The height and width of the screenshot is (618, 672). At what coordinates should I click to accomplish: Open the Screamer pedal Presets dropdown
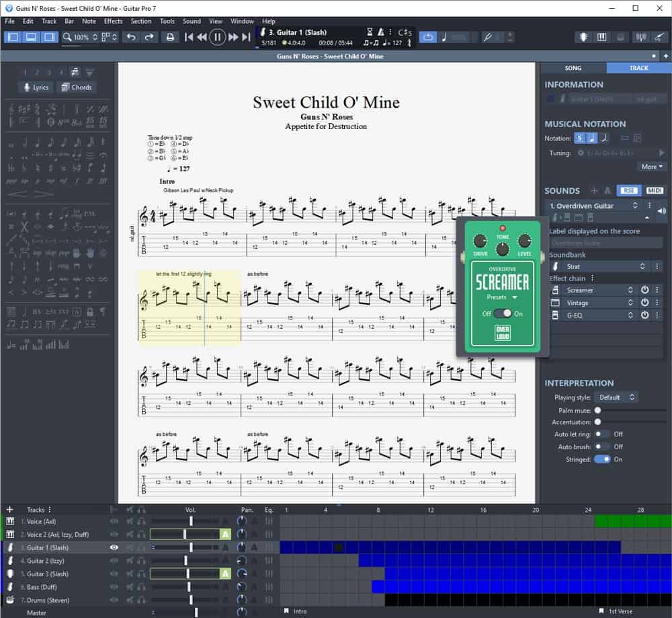coord(502,297)
